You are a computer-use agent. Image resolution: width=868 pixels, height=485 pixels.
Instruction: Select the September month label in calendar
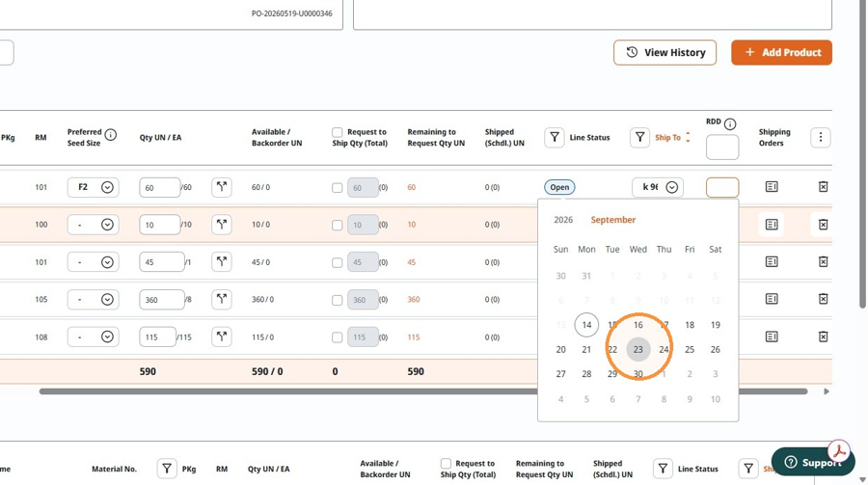tap(612, 220)
